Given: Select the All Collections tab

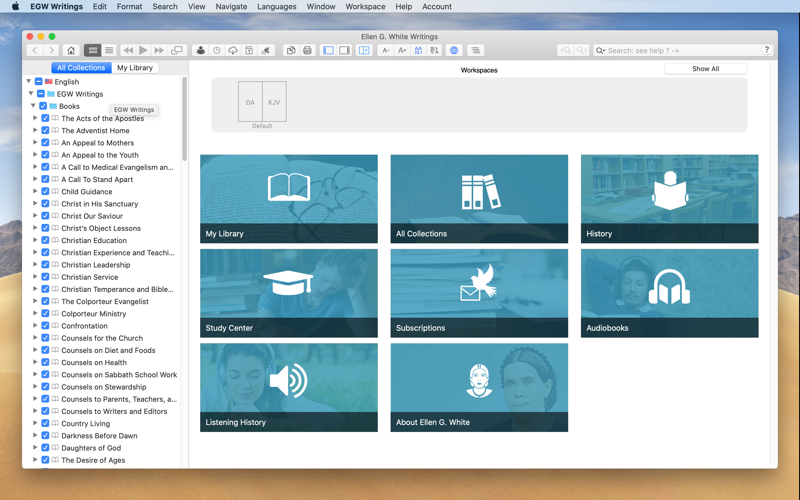Looking at the screenshot, I should click(x=81, y=67).
